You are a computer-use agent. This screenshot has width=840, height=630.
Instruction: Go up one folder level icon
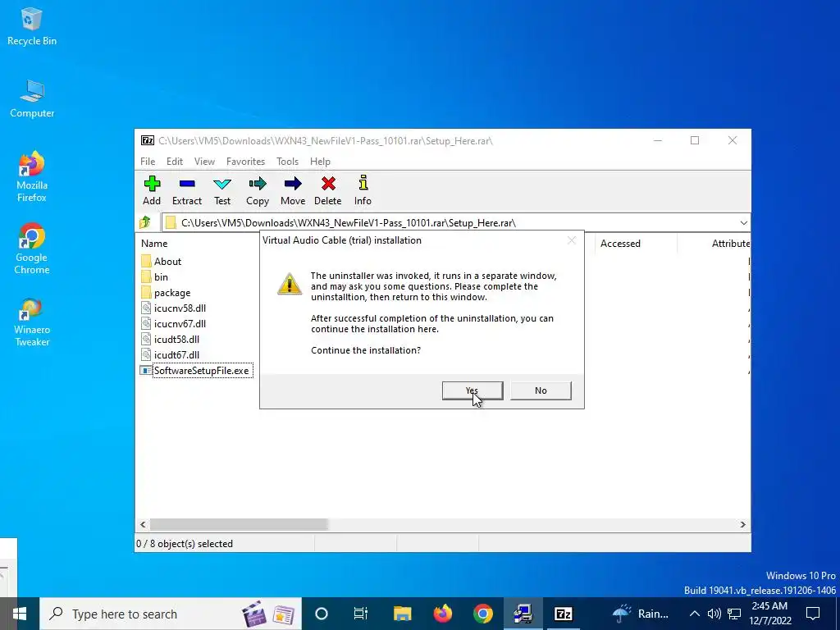[145, 222]
